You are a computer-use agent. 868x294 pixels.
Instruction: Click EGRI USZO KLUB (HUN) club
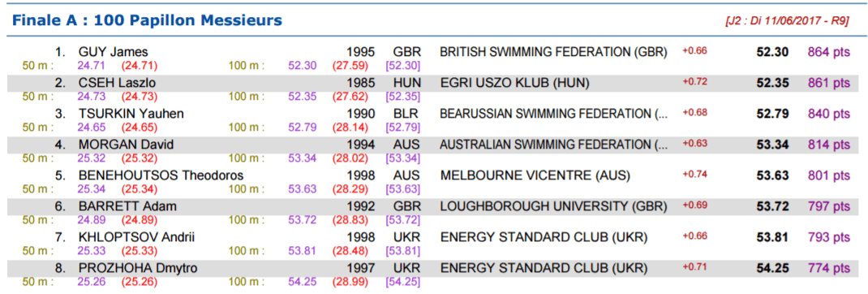click(x=514, y=83)
